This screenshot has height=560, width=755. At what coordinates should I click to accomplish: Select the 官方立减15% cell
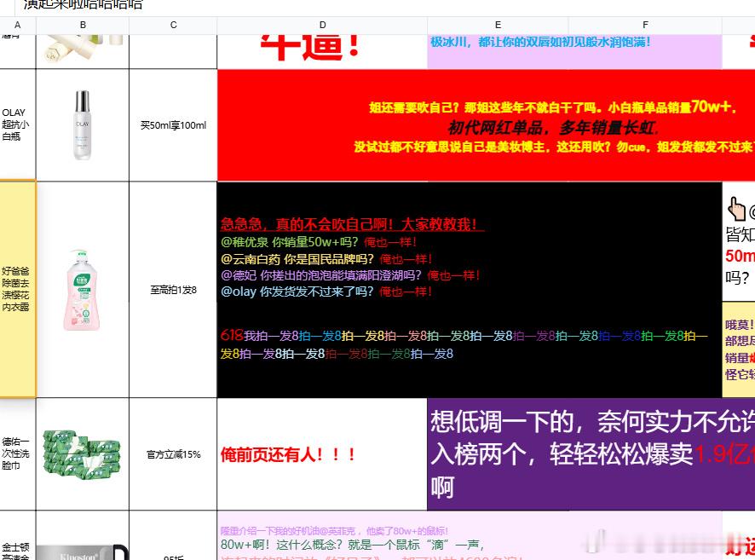[x=173, y=454]
